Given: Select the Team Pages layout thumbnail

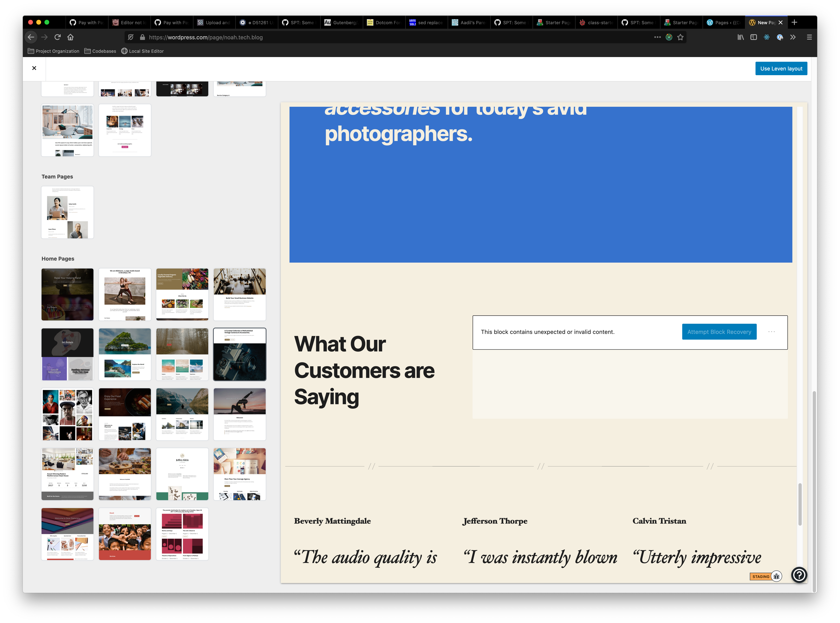Looking at the screenshot, I should pos(67,212).
